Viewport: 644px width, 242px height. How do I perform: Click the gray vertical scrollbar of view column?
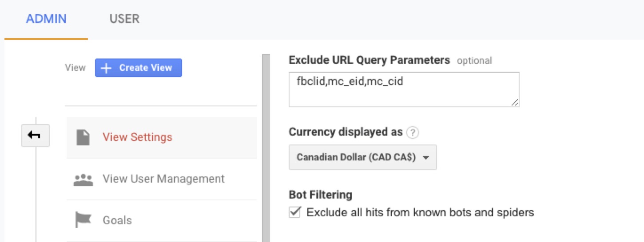pos(266,146)
